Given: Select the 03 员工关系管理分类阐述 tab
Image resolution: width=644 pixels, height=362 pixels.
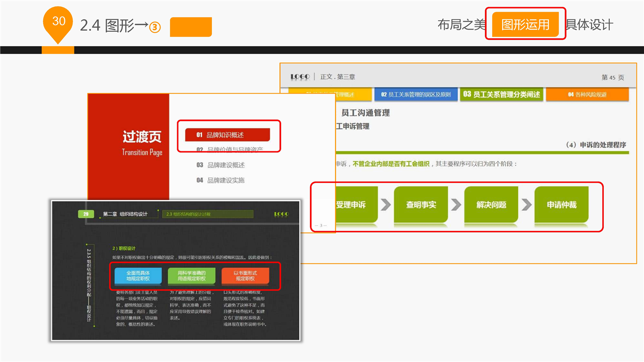Looking at the screenshot, I should tap(502, 95).
